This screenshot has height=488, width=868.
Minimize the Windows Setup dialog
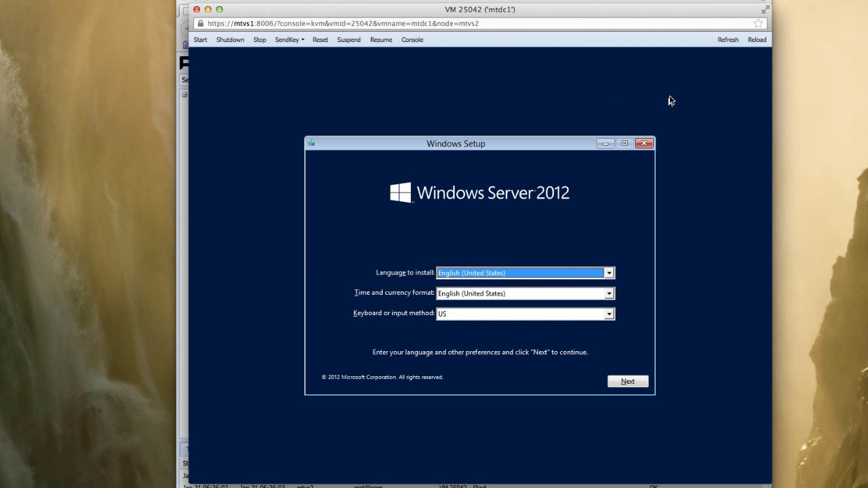[x=606, y=143]
